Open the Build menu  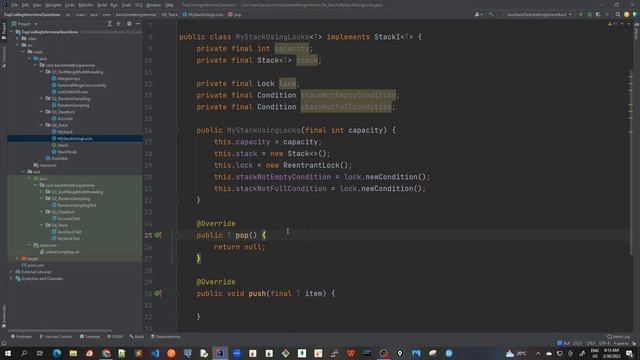click(x=102, y=5)
